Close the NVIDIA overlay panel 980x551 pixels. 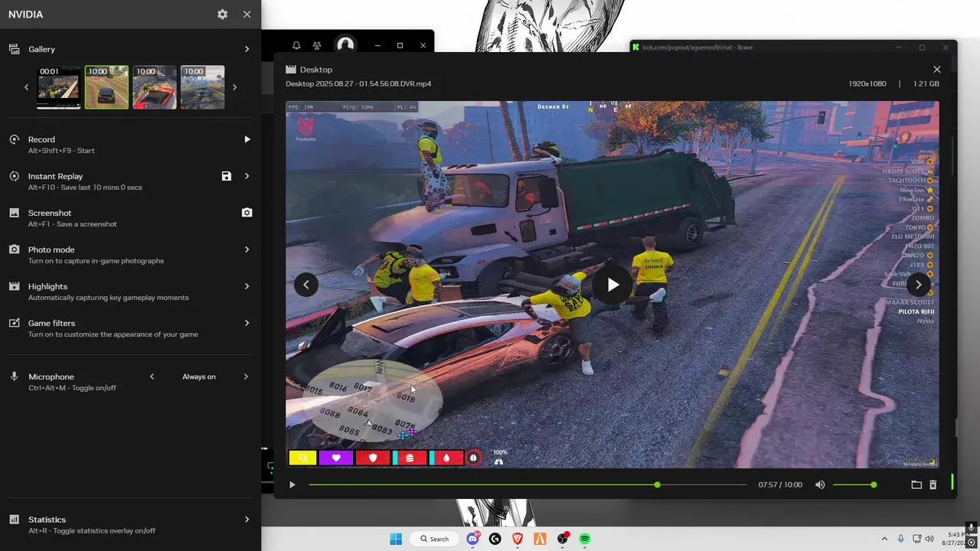[247, 15]
